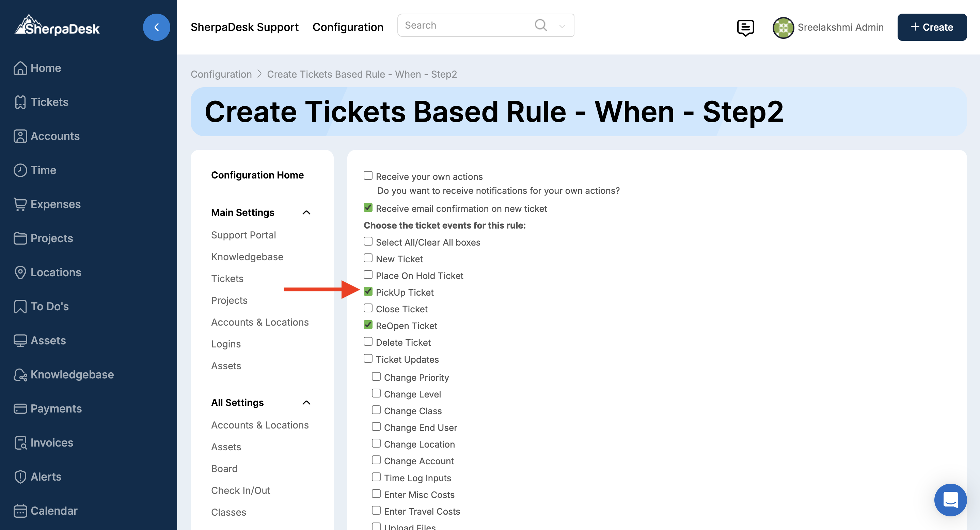The image size is (980, 530).
Task: Click the Create button
Action: (x=932, y=27)
